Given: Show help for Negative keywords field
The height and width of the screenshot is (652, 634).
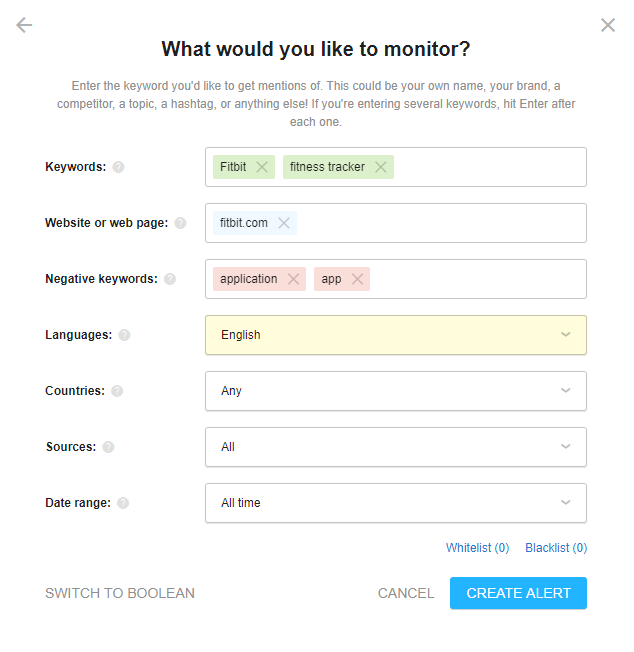Looking at the screenshot, I should click(x=170, y=279).
